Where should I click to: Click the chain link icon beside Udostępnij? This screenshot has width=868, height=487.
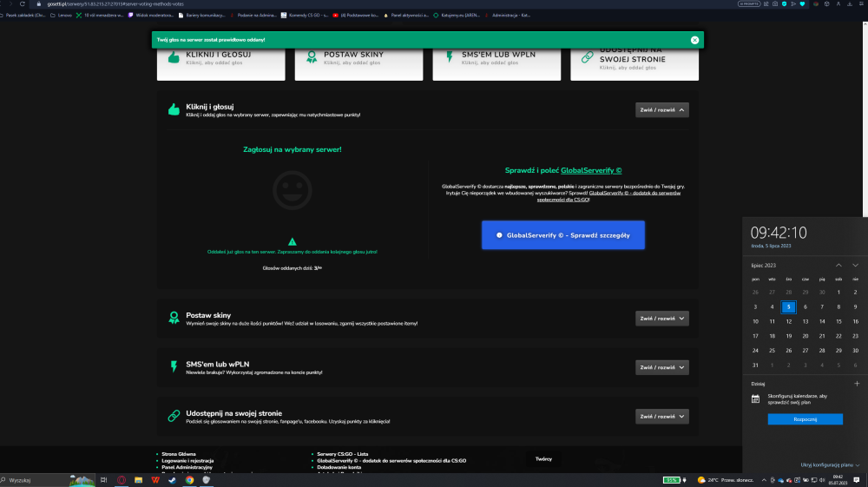(174, 416)
